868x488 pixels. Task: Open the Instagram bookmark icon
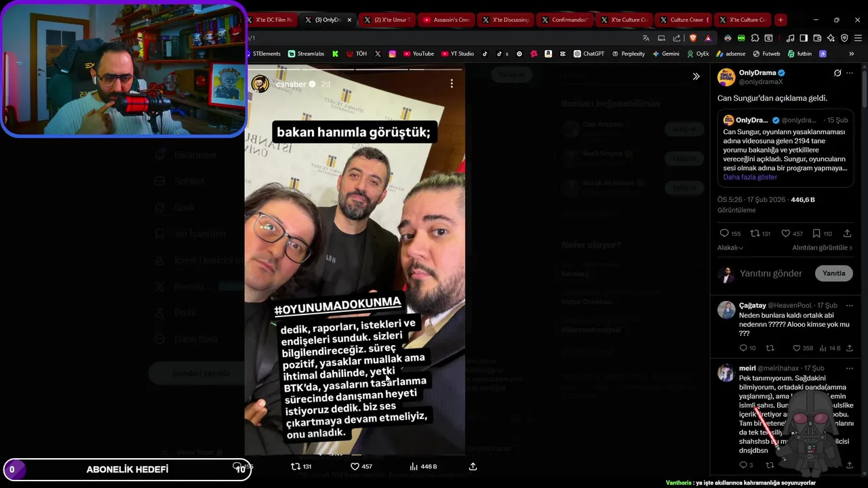[x=392, y=54]
